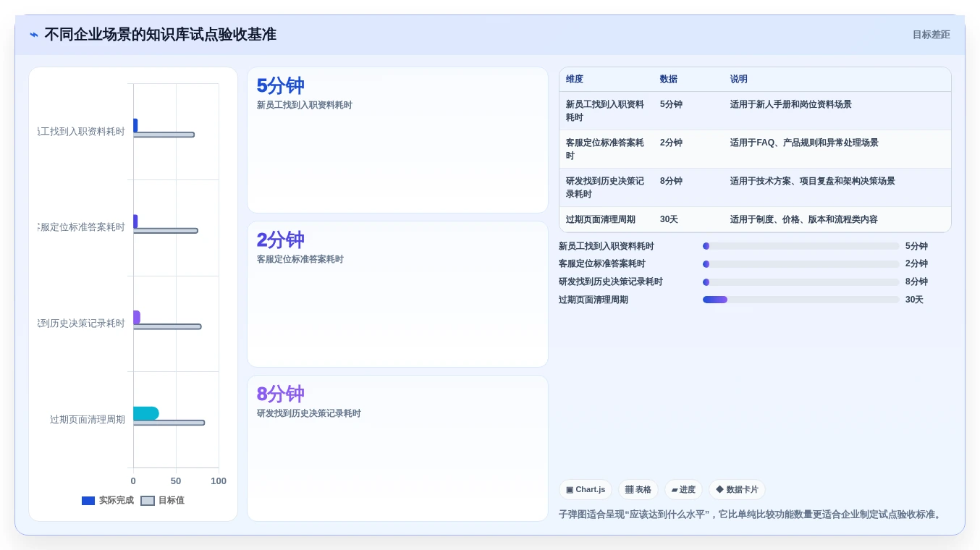Select table cell 新员工找到入职资料耗时
The height and width of the screenshot is (550, 980).
tap(606, 111)
